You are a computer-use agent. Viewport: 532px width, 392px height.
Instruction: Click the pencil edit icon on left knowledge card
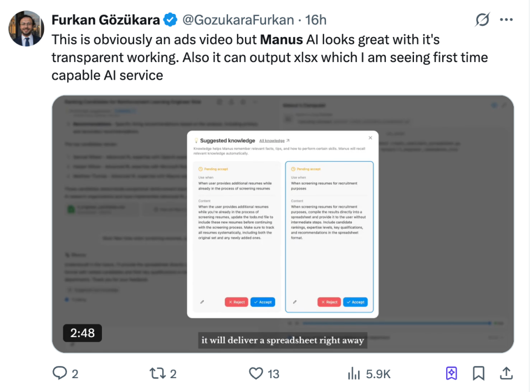(x=202, y=302)
